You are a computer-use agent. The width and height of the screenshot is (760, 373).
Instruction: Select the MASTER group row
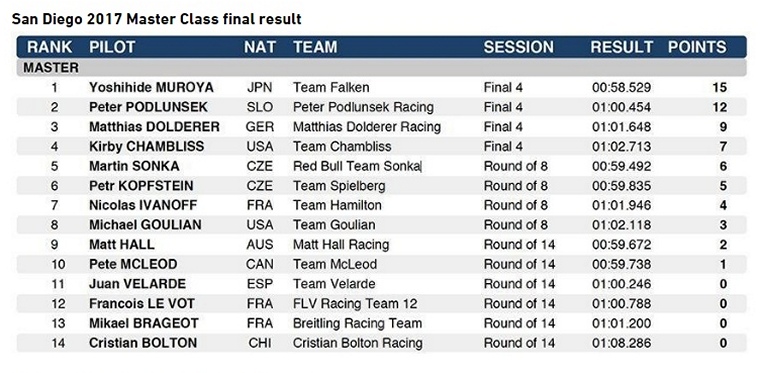[x=381, y=68]
